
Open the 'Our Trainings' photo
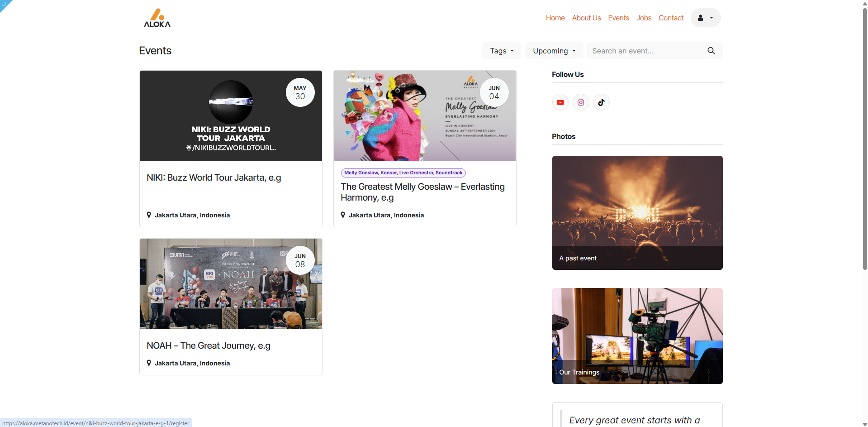click(x=637, y=336)
